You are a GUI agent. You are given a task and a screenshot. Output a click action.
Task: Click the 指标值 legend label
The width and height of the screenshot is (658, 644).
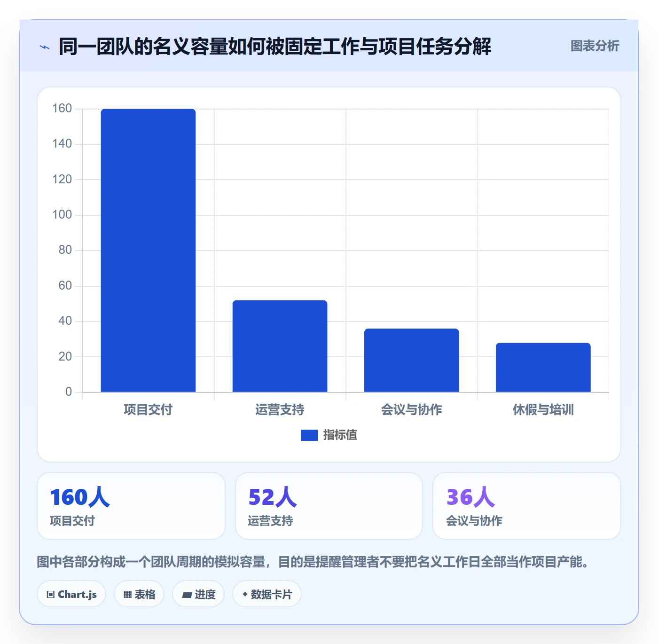click(340, 435)
